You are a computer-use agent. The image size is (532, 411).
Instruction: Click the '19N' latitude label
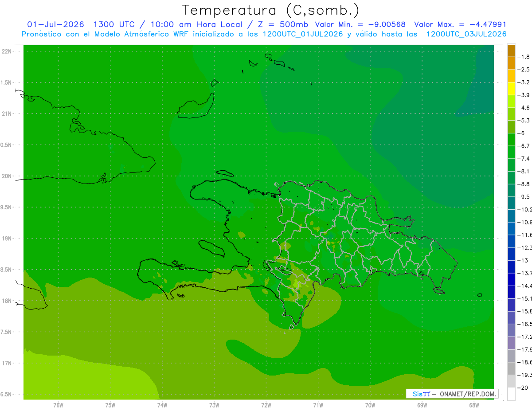[7, 239]
